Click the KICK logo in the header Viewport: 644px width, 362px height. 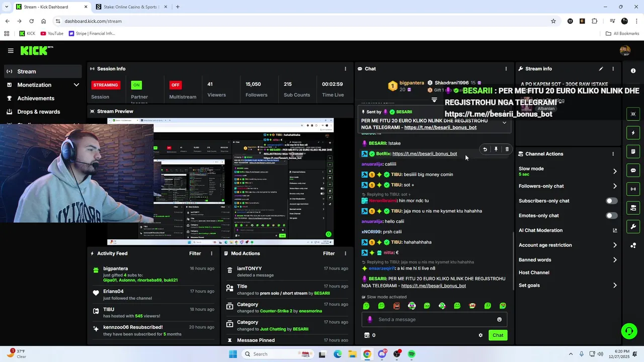(x=36, y=50)
